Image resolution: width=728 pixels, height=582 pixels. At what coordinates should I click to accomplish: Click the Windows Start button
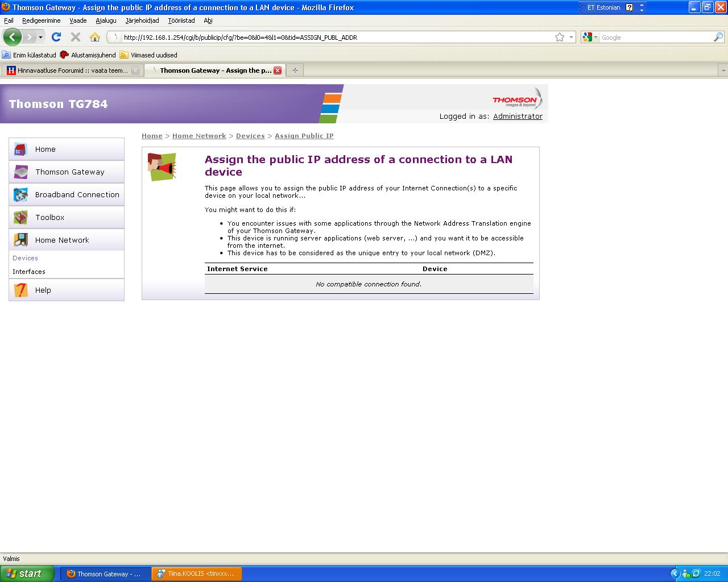[27, 573]
